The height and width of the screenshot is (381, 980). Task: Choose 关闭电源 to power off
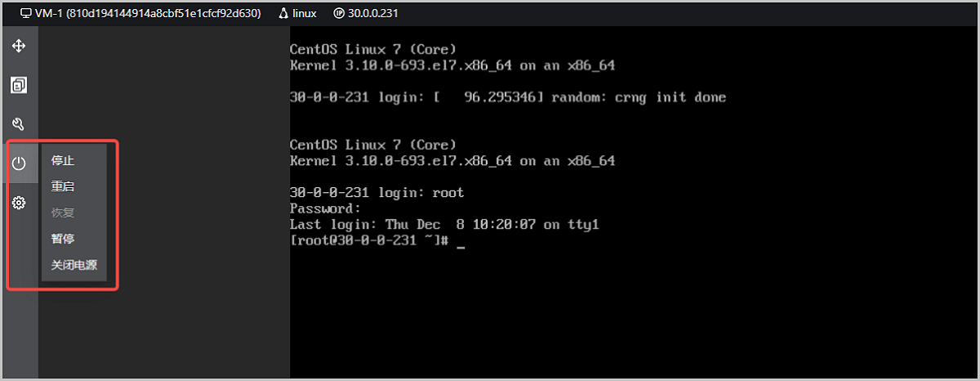(73, 265)
